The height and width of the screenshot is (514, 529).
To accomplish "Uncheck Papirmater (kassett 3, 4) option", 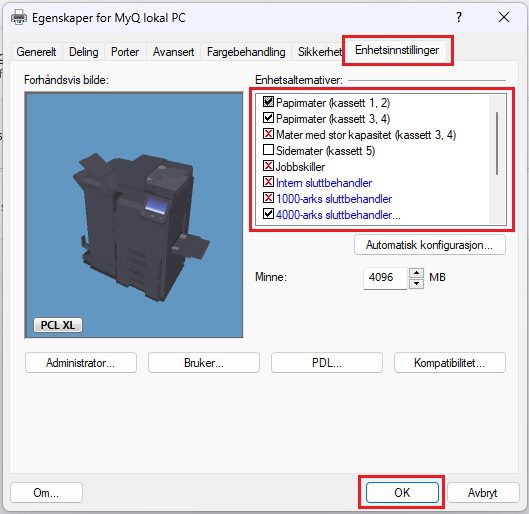I will click(268, 118).
